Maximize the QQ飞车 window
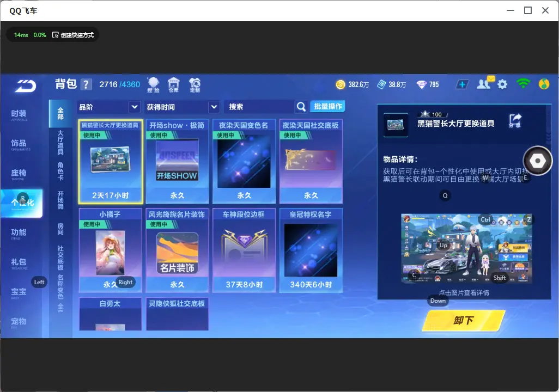The height and width of the screenshot is (392, 559). point(528,10)
